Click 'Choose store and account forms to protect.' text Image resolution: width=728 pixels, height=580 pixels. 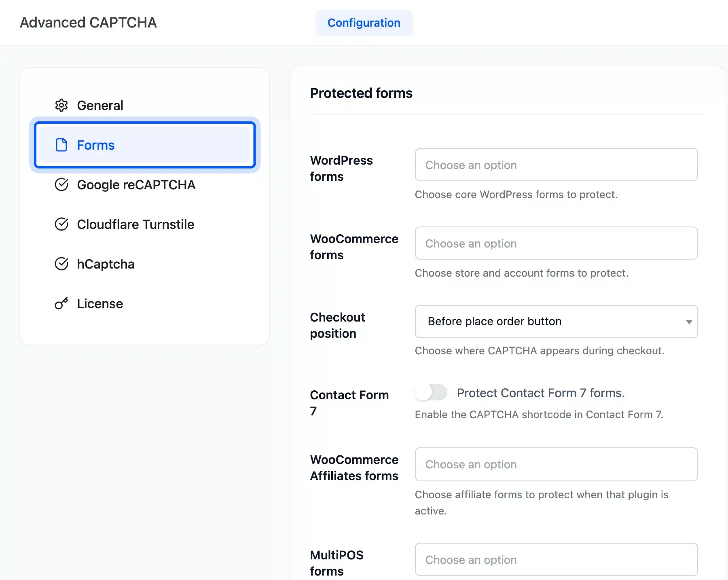(x=521, y=273)
